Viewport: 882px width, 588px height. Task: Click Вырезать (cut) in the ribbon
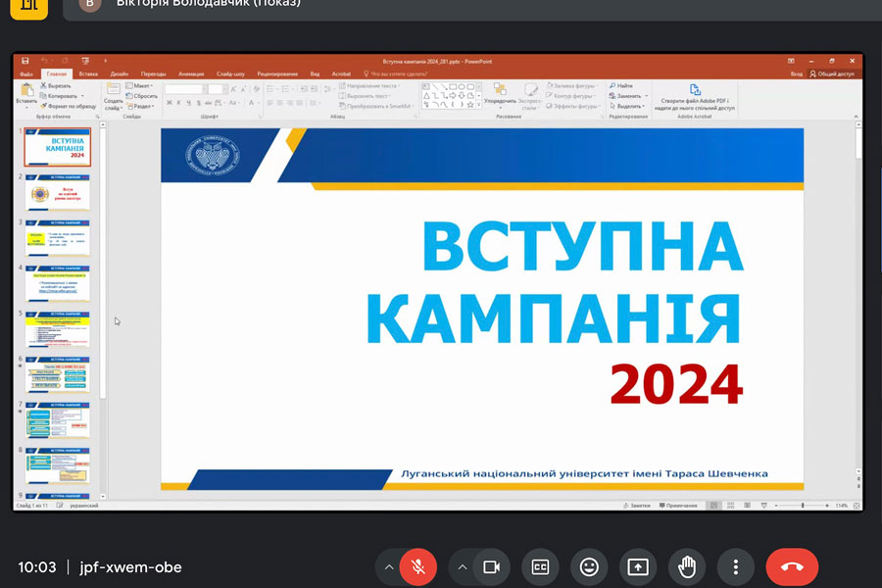pos(56,85)
